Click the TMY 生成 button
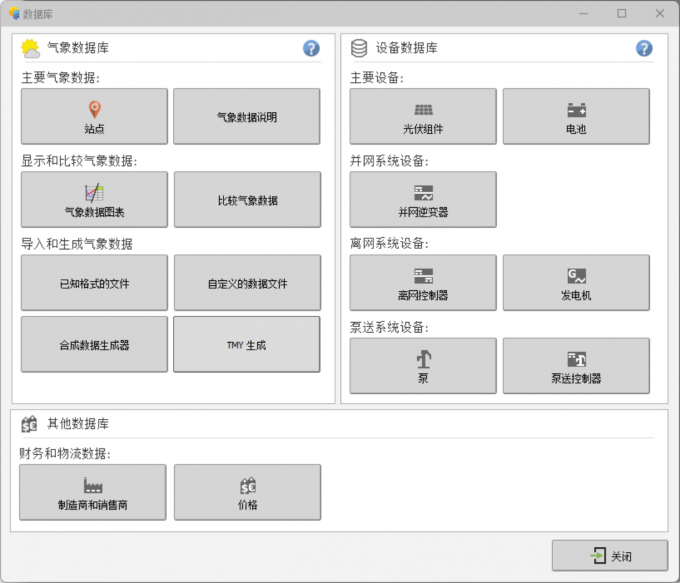The height and width of the screenshot is (583, 680). [247, 345]
